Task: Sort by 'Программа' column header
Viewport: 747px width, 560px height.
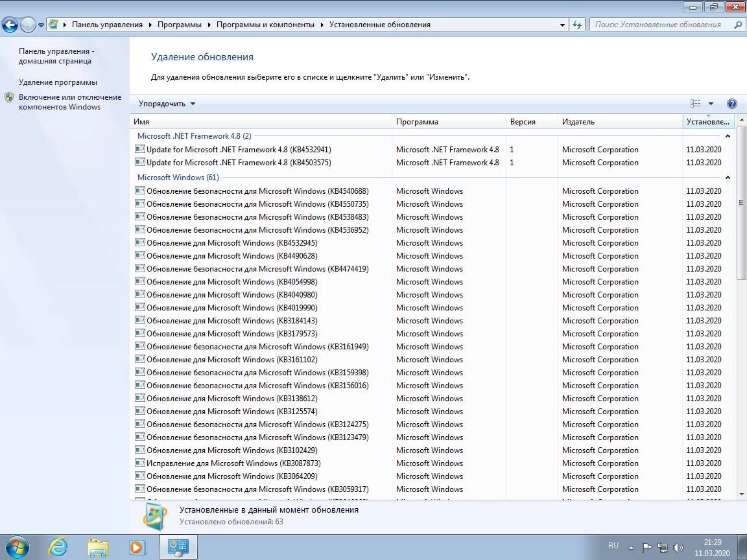Action: [449, 122]
